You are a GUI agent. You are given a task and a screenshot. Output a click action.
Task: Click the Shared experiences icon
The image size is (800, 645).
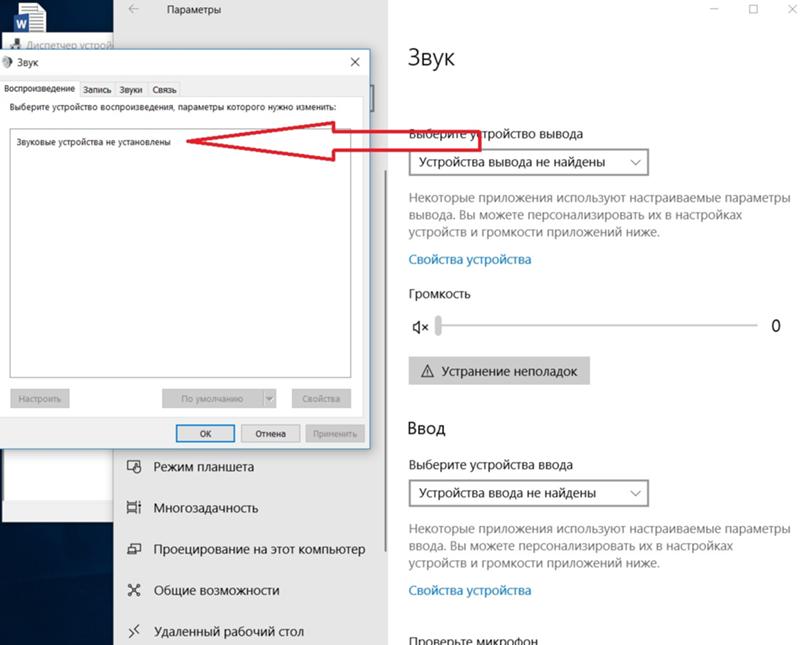tap(134, 590)
